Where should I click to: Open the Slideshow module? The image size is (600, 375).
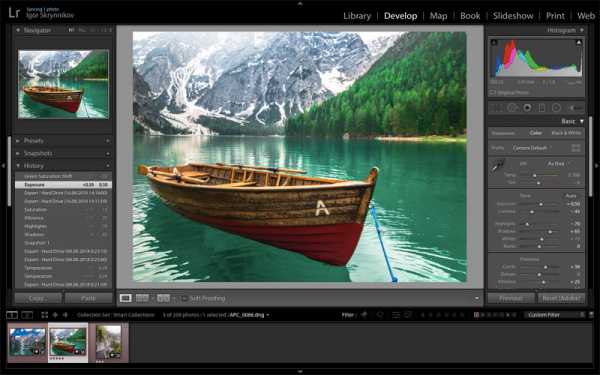pyautogui.click(x=513, y=16)
